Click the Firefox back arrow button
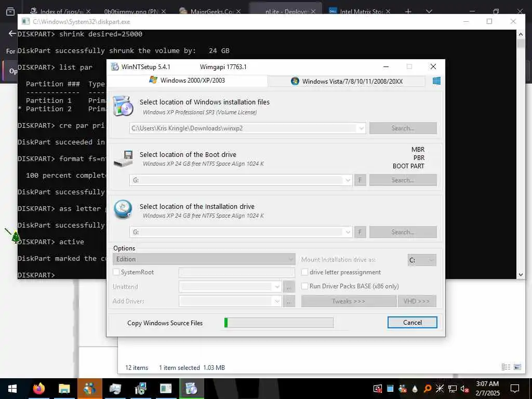This screenshot has width=532, height=399. [x=12, y=33]
